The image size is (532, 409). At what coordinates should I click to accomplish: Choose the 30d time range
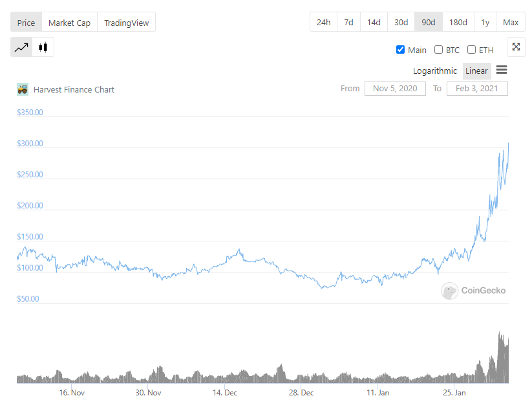pyautogui.click(x=401, y=22)
